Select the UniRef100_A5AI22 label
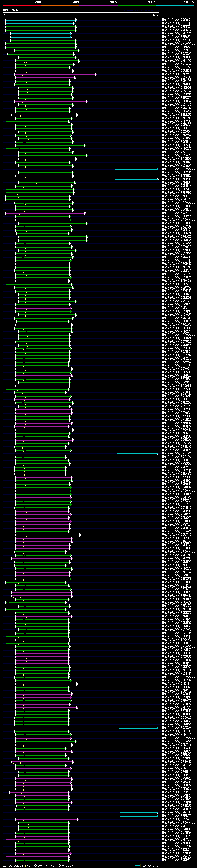The image size is (197, 868). click(176, 199)
